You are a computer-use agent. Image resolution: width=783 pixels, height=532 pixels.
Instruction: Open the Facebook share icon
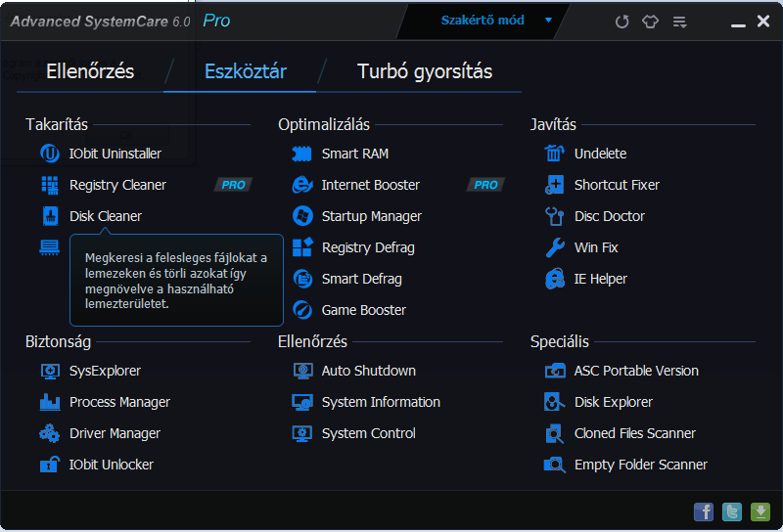click(704, 511)
